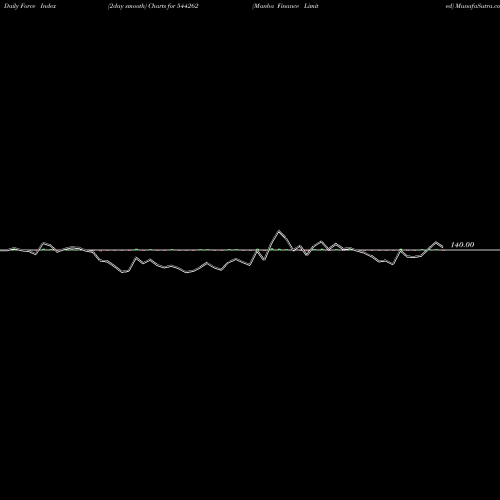Viewport: 500px width, 500px height.
Task: Click the 140.00 value label
Action: [462, 245]
